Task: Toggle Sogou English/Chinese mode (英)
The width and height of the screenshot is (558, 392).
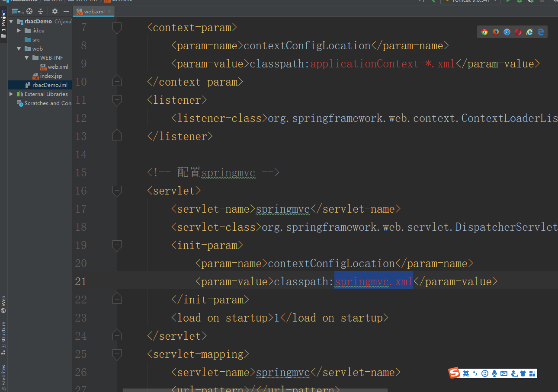Action: [x=466, y=373]
